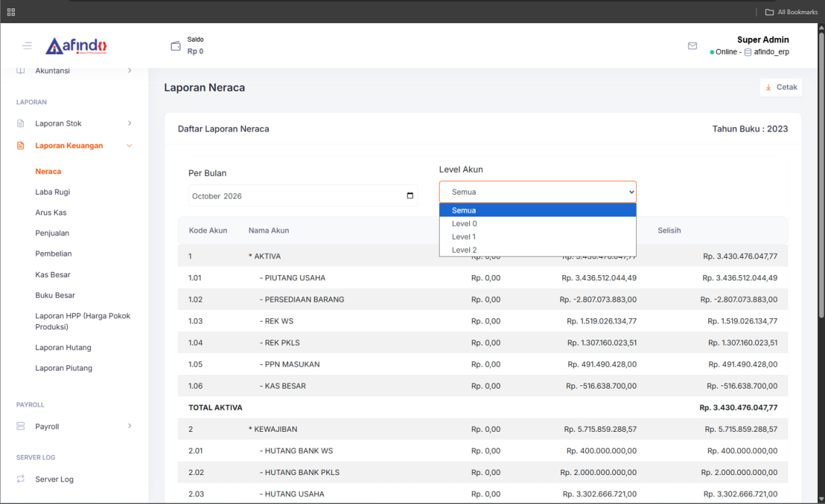Open the calendar picker in Per Bulan
This screenshot has width=825, height=504.
pyautogui.click(x=410, y=196)
